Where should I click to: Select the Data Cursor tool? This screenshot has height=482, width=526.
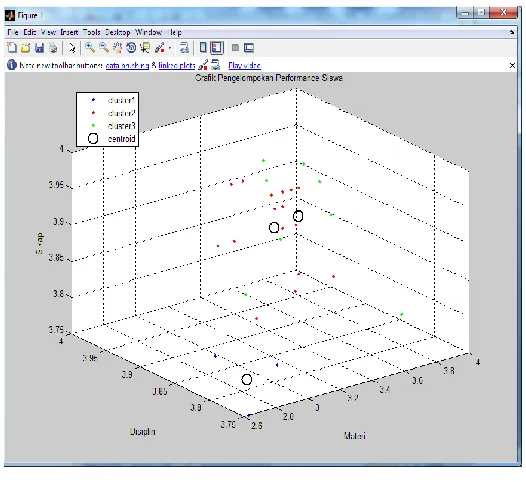click(145, 48)
